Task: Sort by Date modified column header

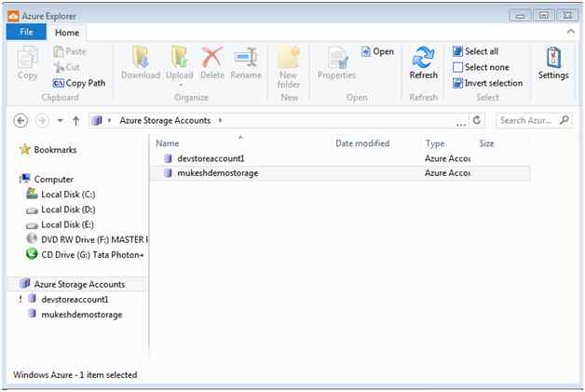Action: pyautogui.click(x=362, y=143)
